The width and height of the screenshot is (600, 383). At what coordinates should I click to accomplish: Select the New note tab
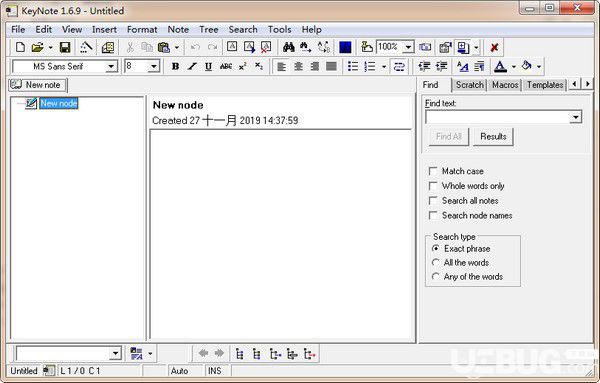pos(37,85)
